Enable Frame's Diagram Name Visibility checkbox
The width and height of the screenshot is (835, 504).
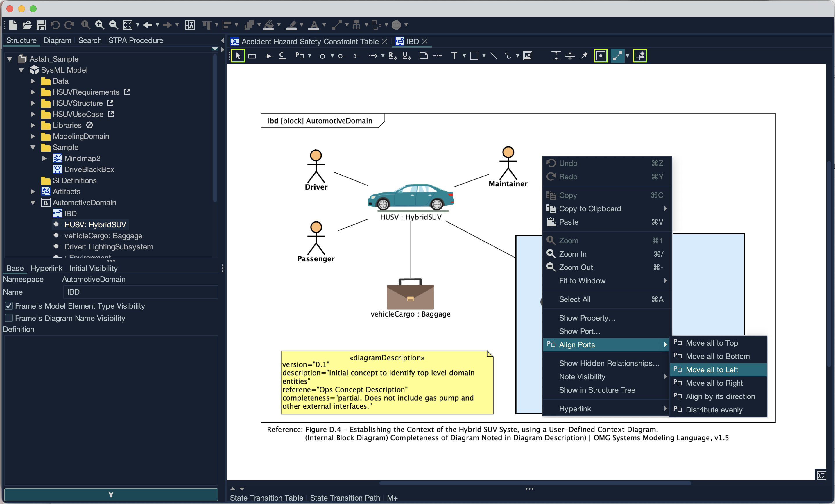coord(9,318)
